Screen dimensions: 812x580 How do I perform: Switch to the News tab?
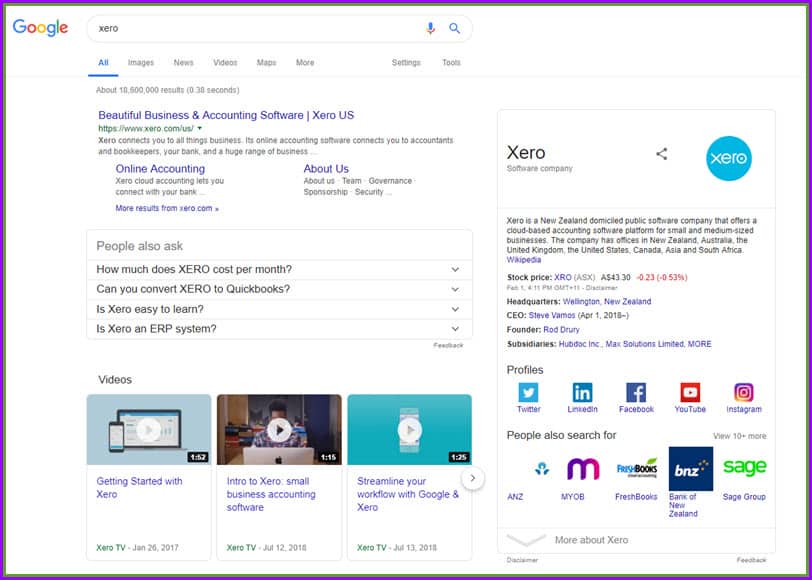tap(183, 63)
